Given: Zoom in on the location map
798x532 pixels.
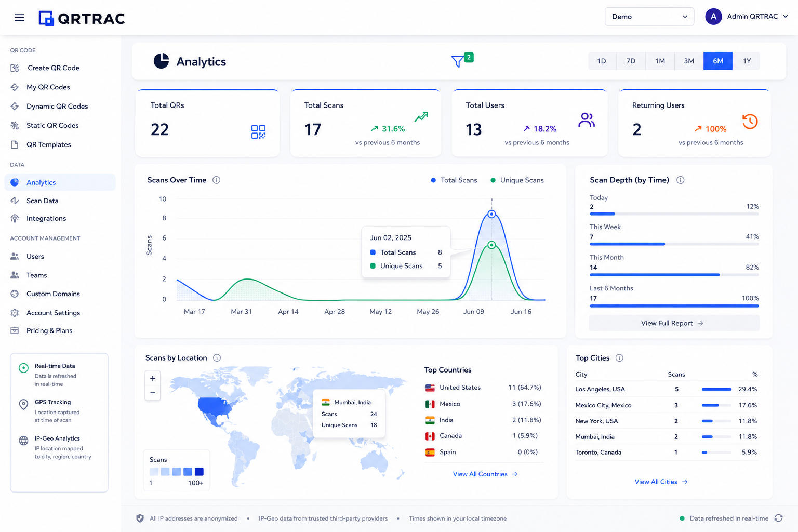Looking at the screenshot, I should click(153, 379).
